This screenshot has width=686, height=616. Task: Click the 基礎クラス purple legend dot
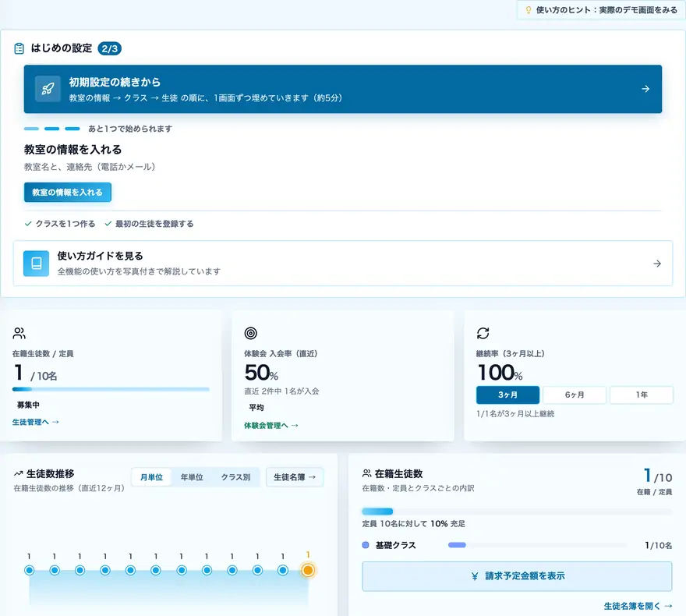[366, 545]
